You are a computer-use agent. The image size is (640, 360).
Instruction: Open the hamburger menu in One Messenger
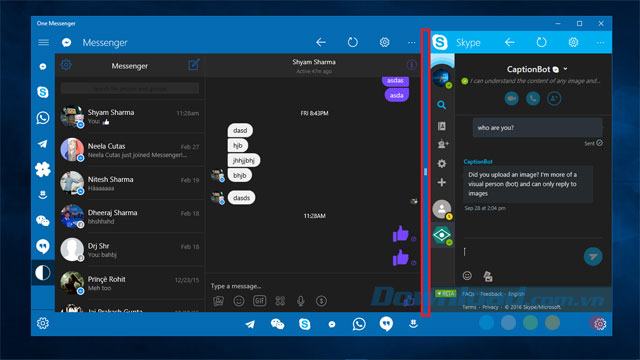pos(43,42)
